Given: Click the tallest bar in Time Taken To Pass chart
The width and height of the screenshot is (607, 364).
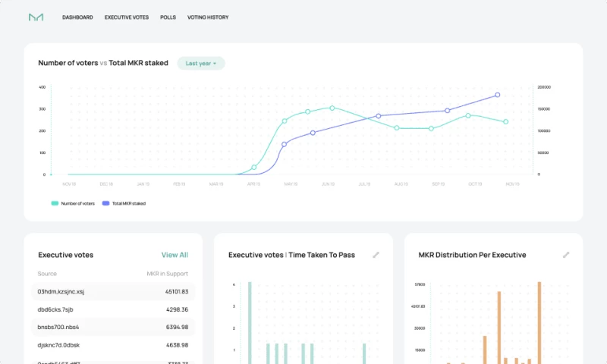Looking at the screenshot, I should click(x=250, y=322).
